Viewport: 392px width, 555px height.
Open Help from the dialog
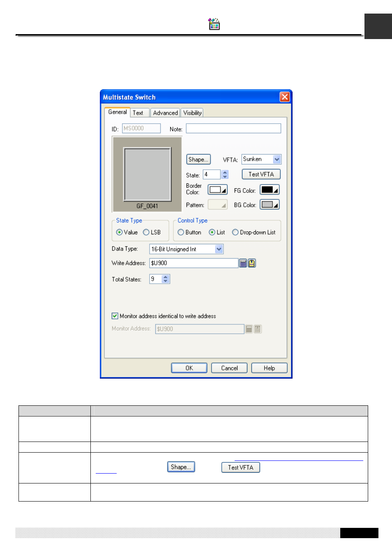click(269, 368)
